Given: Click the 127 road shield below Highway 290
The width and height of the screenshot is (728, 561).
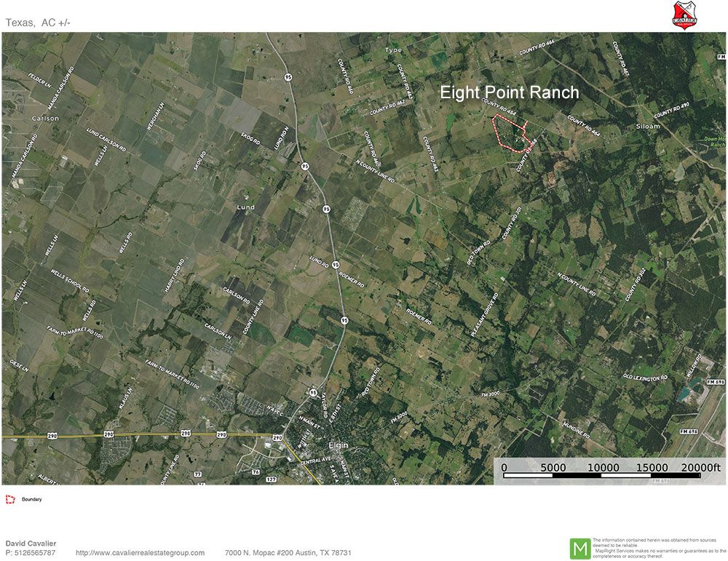Looking at the screenshot, I should point(272,480).
